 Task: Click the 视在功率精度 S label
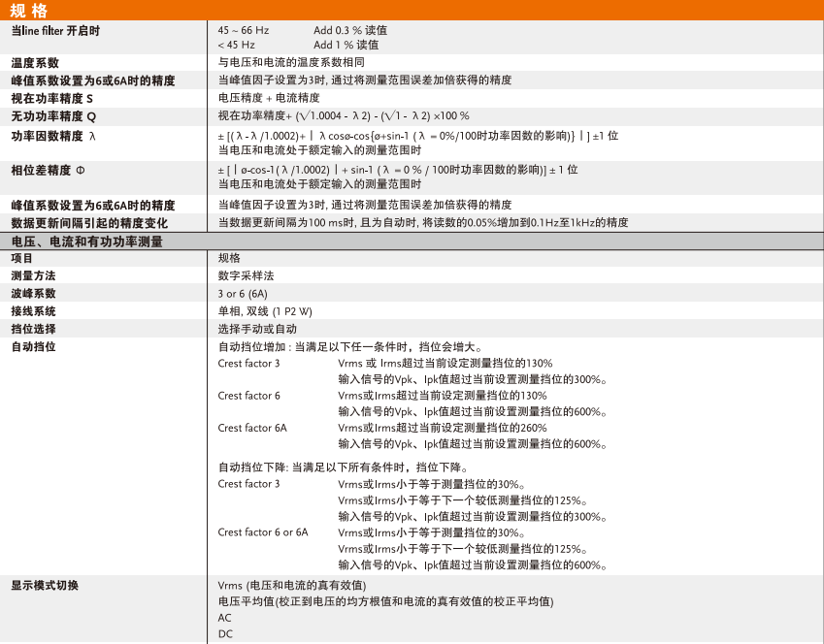click(x=52, y=99)
